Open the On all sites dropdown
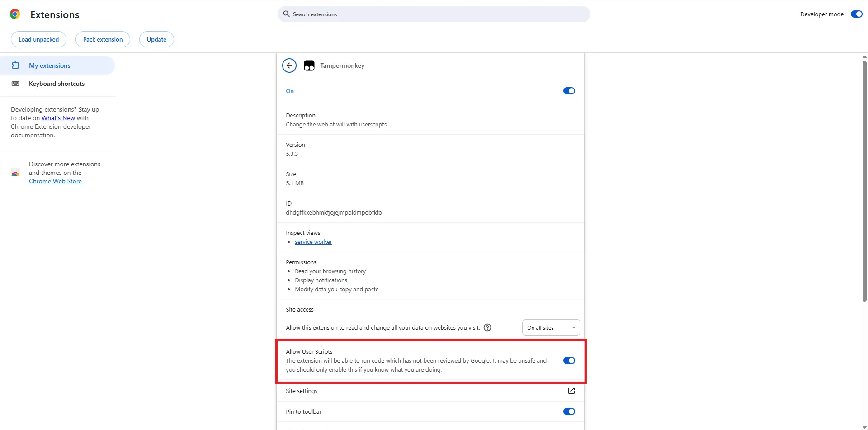The height and width of the screenshot is (430, 868). pyautogui.click(x=551, y=328)
